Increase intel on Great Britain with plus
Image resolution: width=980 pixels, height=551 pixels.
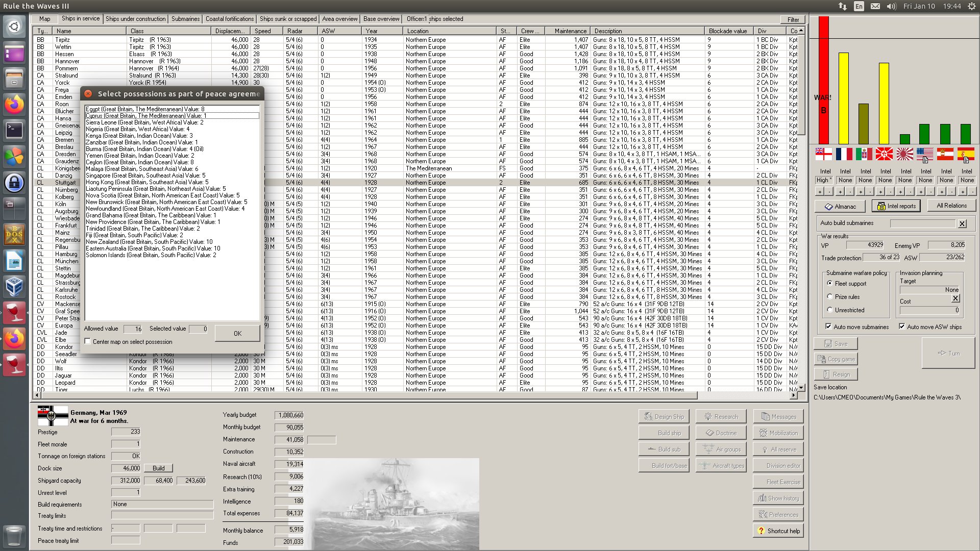click(820, 192)
